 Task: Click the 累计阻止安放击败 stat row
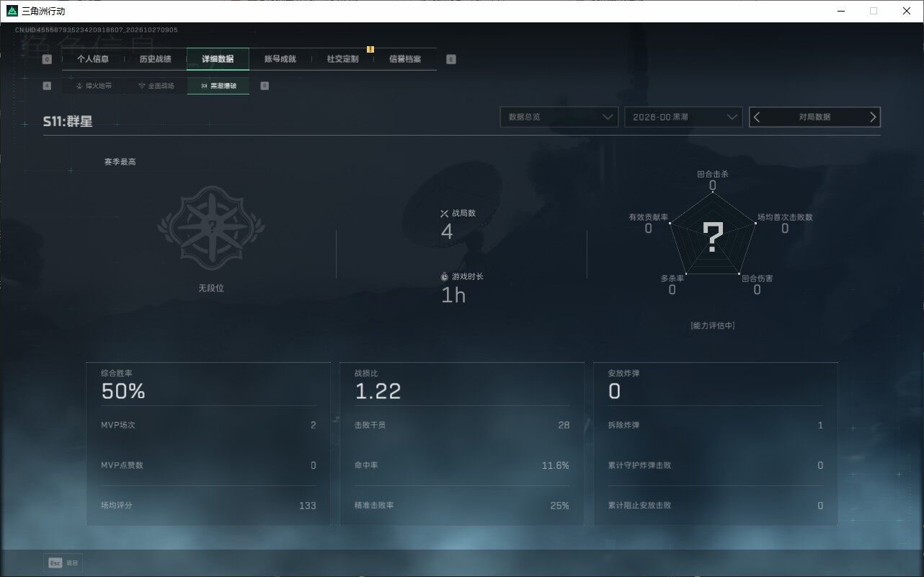[716, 506]
